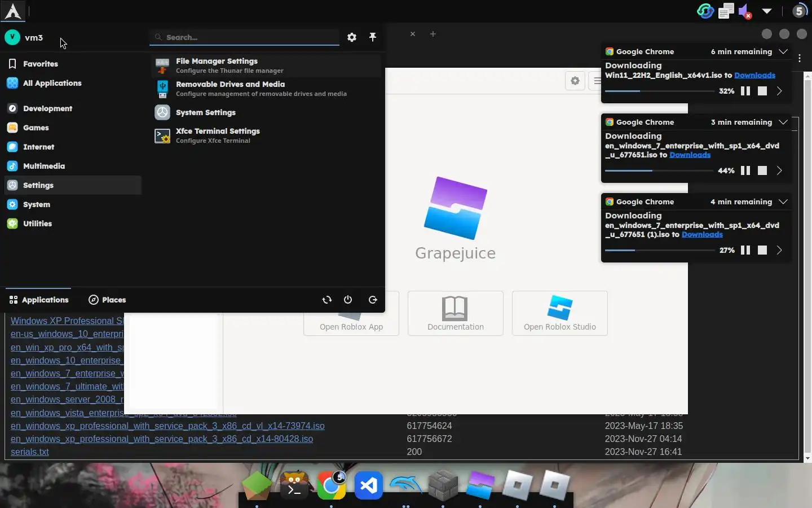Image resolution: width=812 pixels, height=508 pixels.
Task: Click the vm3 user avatar
Action: [x=12, y=37]
